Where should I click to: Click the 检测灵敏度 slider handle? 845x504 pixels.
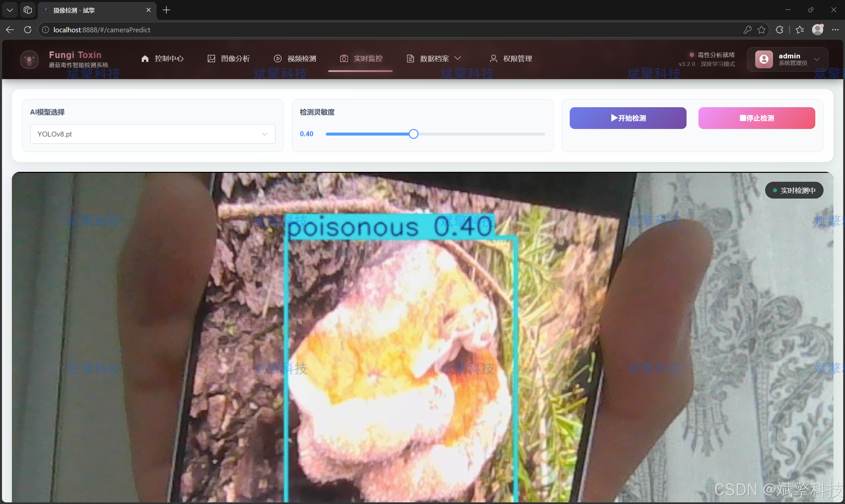tap(414, 134)
